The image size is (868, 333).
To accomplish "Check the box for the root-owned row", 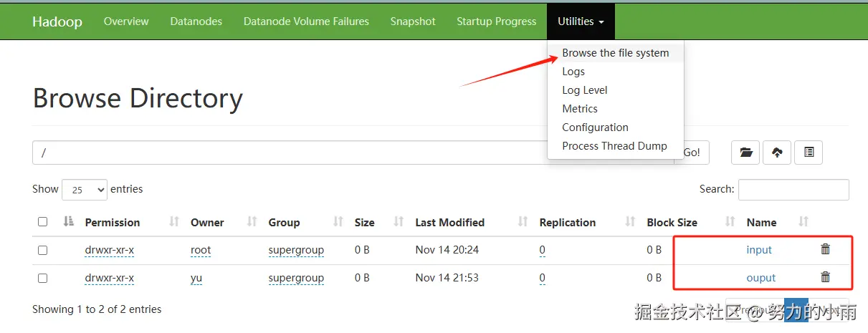I will tap(42, 250).
